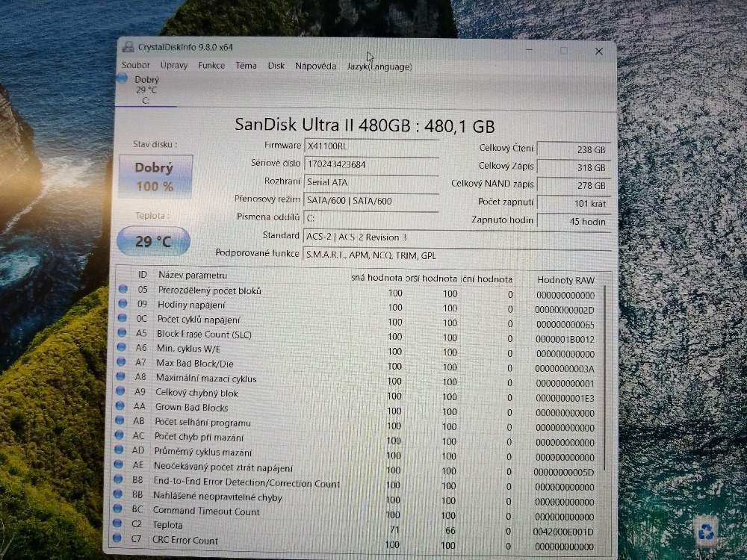Viewport: 747px width, 560px height.
Task: Click the blue status orb next to drive C:
Action: click(x=123, y=78)
